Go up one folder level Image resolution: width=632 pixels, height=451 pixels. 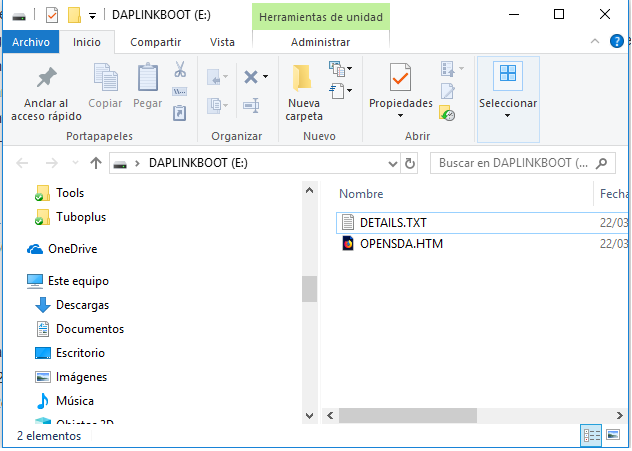click(x=96, y=163)
